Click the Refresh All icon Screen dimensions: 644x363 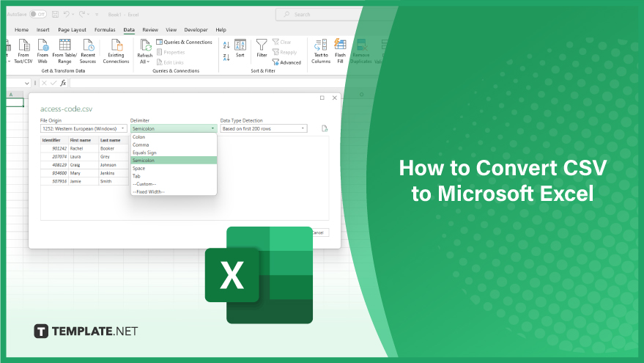click(145, 46)
